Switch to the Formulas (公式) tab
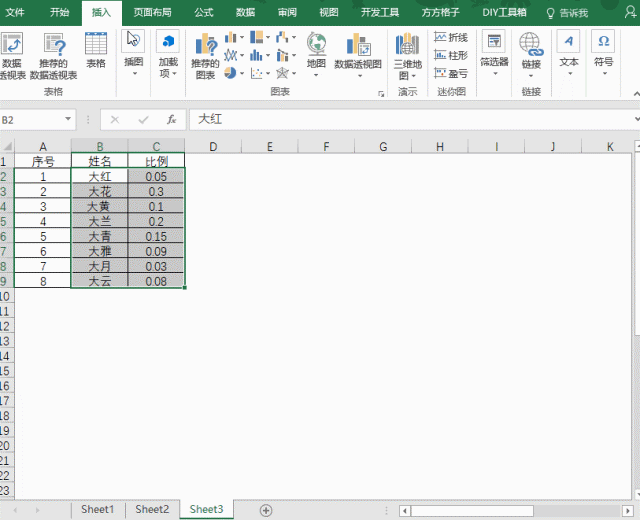The height and width of the screenshot is (520, 640). (204, 13)
